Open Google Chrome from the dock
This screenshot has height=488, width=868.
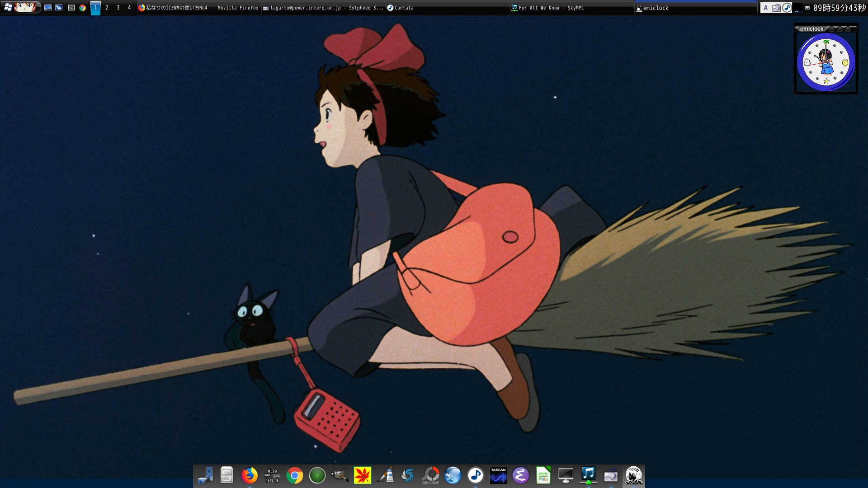[x=294, y=475]
